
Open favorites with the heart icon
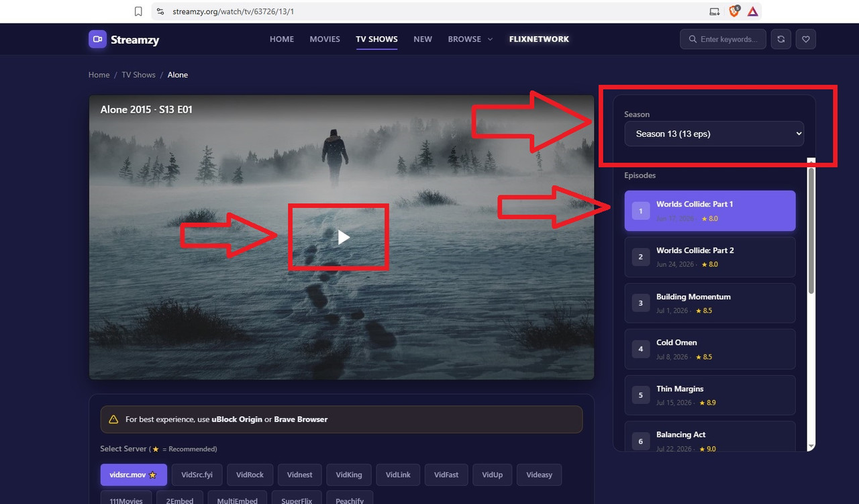tap(806, 39)
